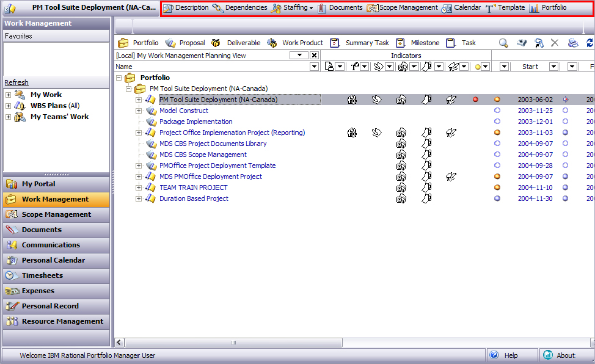The width and height of the screenshot is (595, 364).
Task: Expand the Duration Based Project node
Action: (x=139, y=199)
